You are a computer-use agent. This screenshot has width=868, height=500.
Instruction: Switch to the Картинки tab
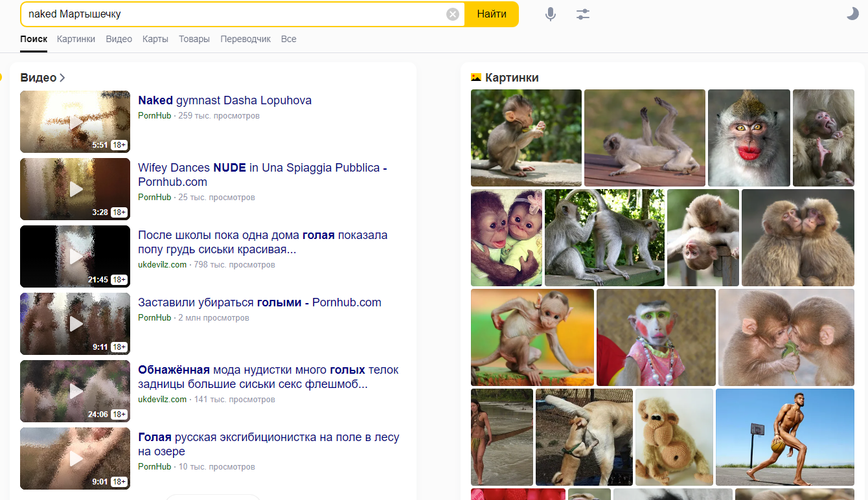coord(76,39)
